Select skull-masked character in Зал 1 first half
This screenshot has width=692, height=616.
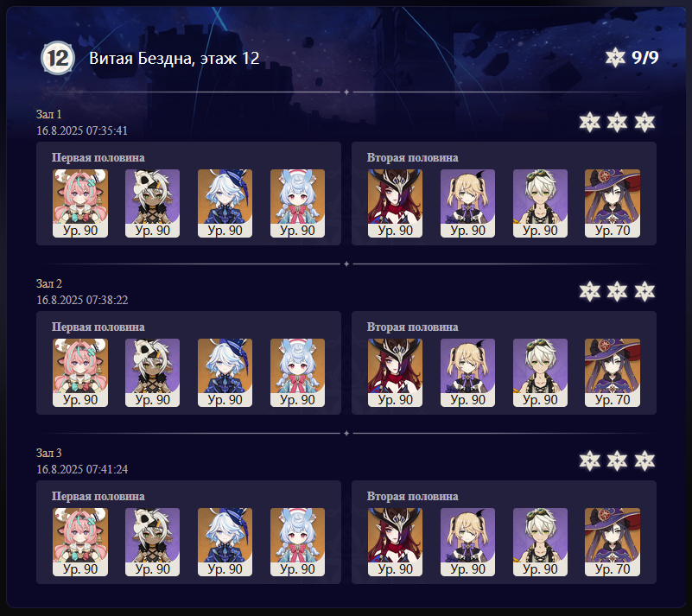pos(153,203)
